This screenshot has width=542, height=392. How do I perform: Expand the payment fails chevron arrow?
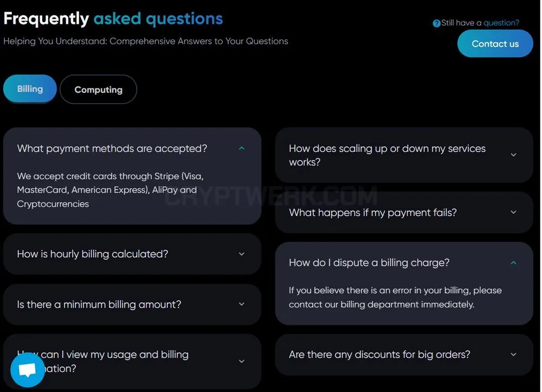[513, 212]
